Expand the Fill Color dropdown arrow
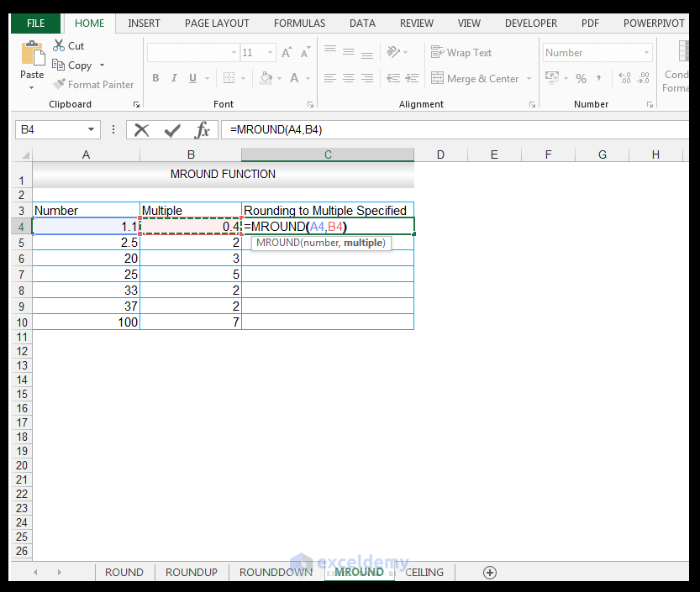 pos(280,77)
